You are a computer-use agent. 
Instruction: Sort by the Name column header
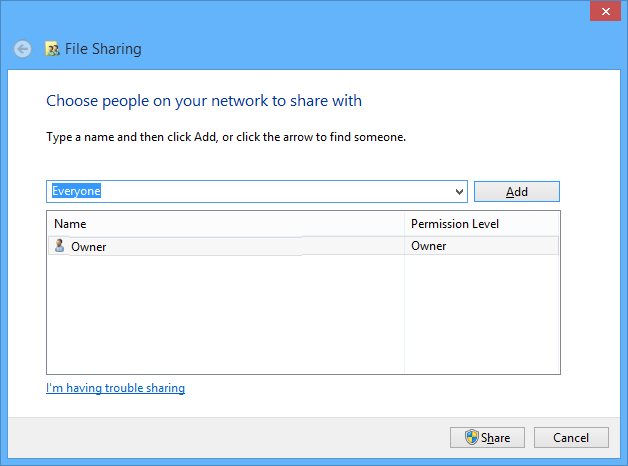(225, 224)
